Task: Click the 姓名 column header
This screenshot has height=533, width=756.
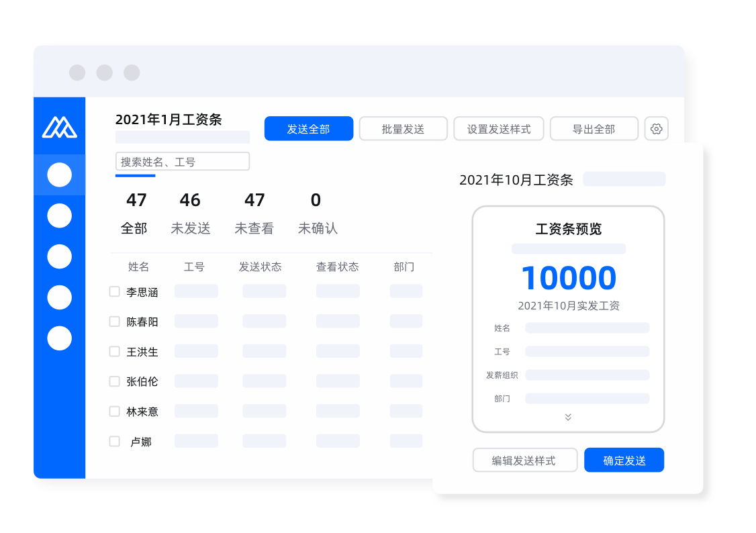Action: (138, 267)
